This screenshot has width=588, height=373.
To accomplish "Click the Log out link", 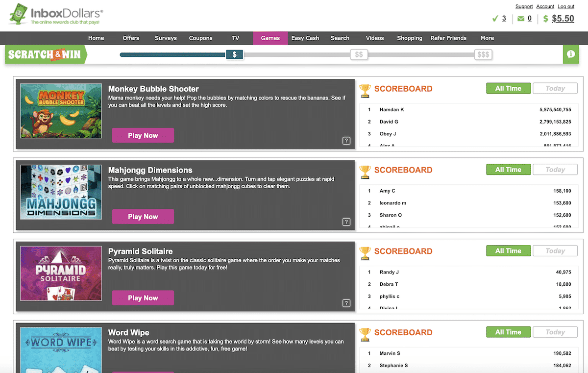I will (566, 6).
